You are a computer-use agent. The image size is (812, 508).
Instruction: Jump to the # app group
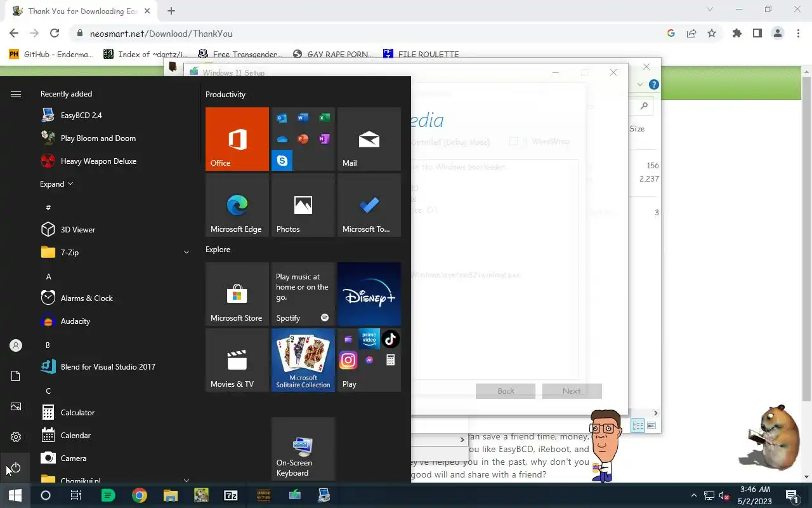click(x=48, y=208)
